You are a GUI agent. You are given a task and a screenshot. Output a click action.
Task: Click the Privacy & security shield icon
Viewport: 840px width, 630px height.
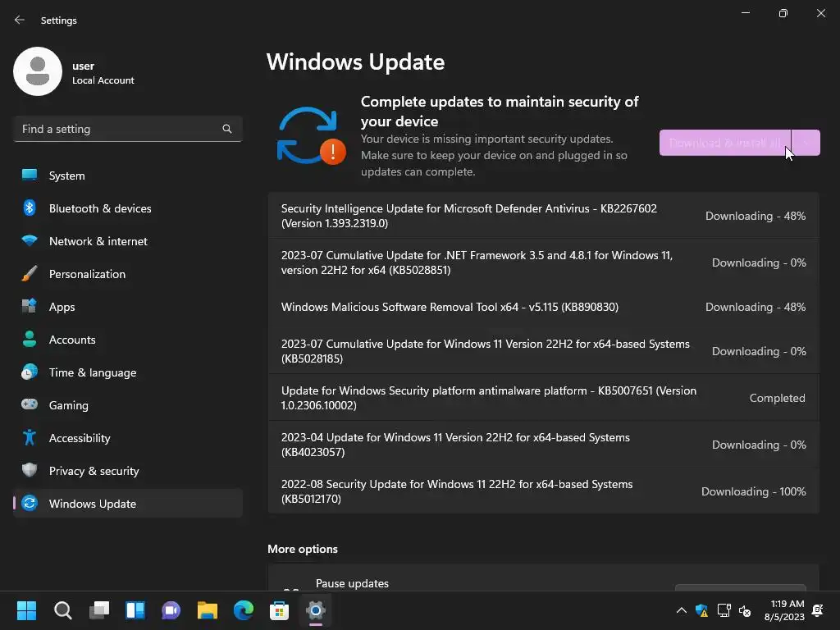[30, 470]
